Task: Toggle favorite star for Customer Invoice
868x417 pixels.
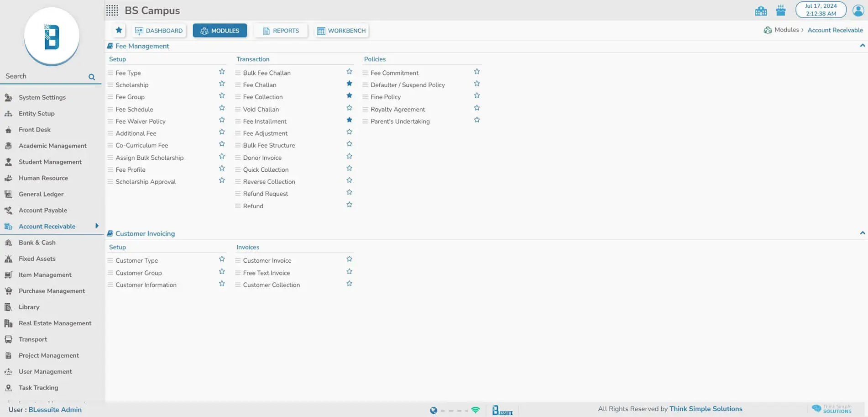Action: click(x=349, y=259)
